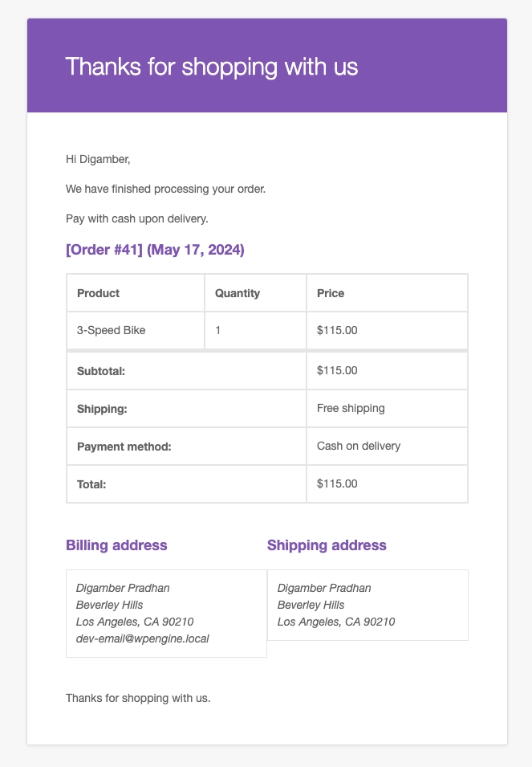Click the Billing address heading
The image size is (532, 767).
click(x=116, y=545)
